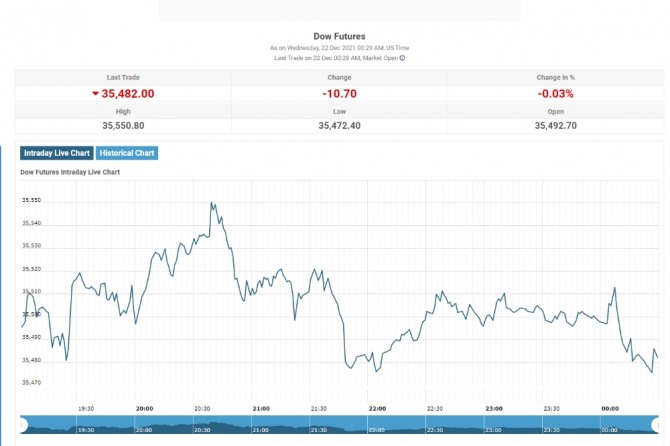Screen dimensions: 670x446
Task: Click the Dow Futures Intraday Live Chart title
Action: pos(70,172)
